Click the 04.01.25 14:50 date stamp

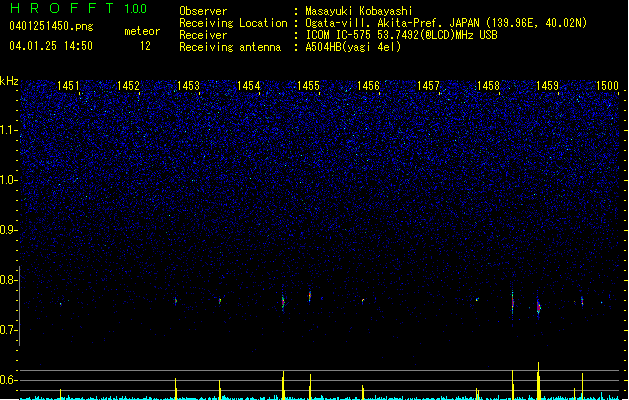pos(50,46)
